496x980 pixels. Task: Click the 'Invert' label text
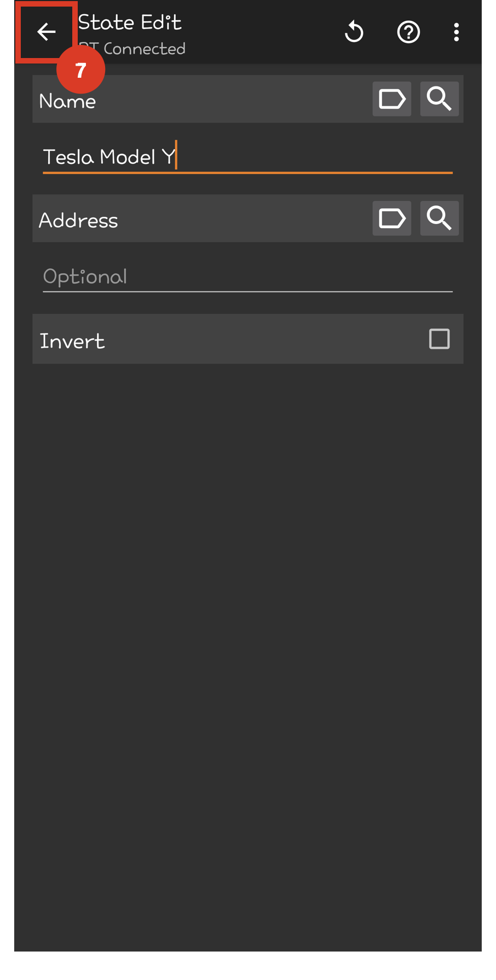pos(72,341)
